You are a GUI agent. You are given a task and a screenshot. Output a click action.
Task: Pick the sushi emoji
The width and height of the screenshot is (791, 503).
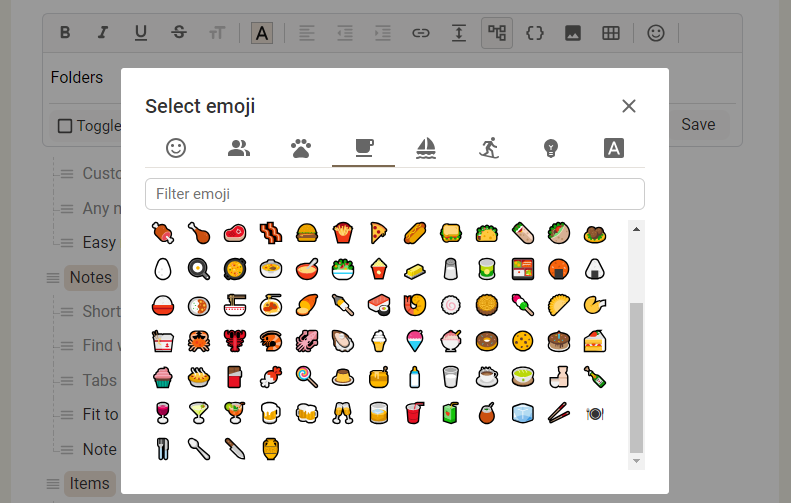(379, 305)
